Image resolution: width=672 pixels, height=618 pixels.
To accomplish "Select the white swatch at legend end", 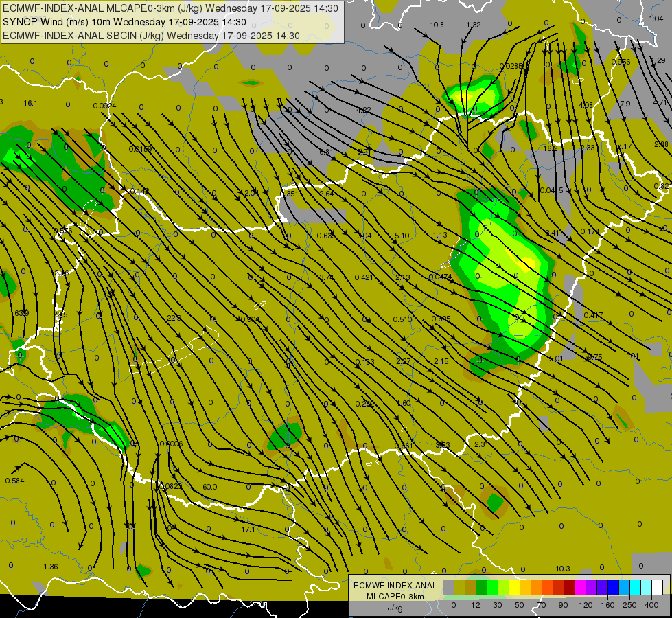I will tap(658, 587).
